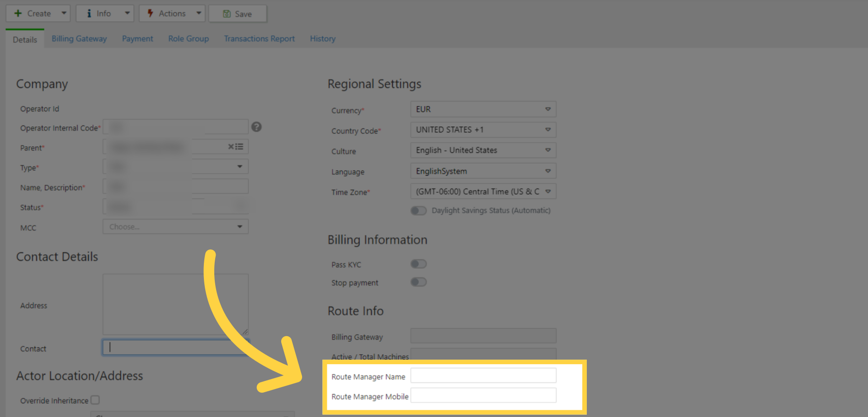Click the Route Manager Mobile field
Image resolution: width=868 pixels, height=417 pixels.
[483, 395]
